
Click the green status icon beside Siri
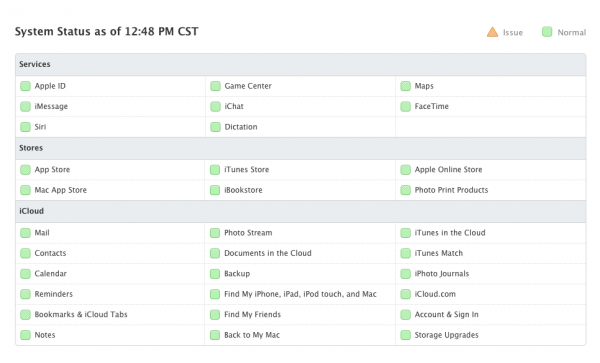(x=25, y=127)
